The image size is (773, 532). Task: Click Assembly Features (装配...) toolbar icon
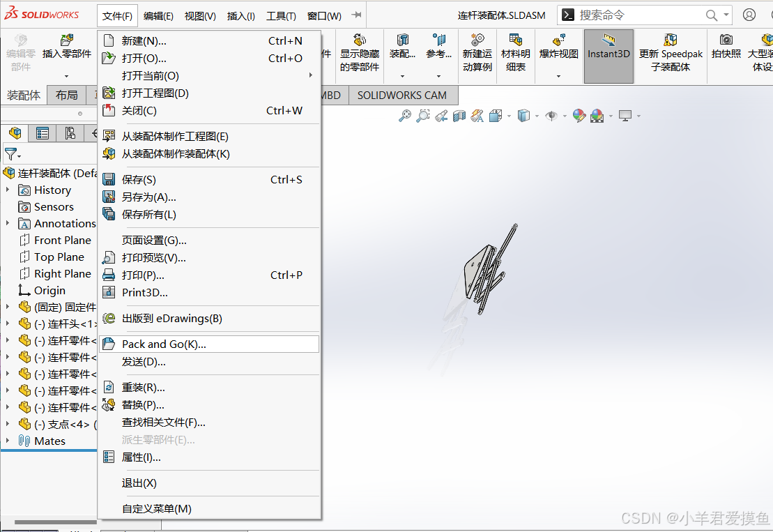(403, 40)
